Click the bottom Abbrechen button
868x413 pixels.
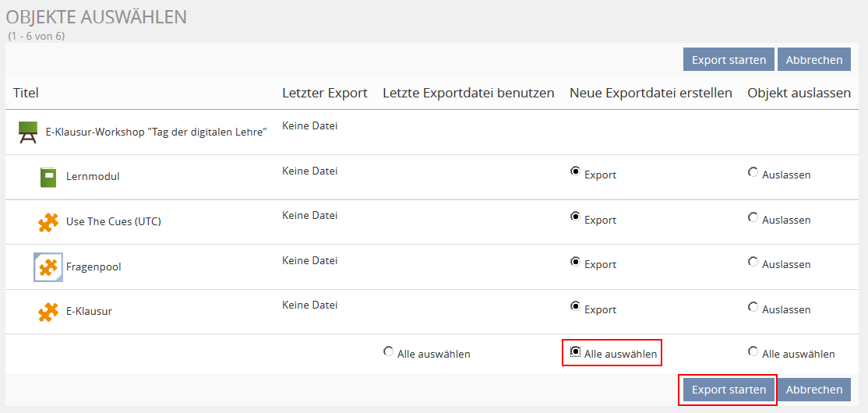coord(813,390)
